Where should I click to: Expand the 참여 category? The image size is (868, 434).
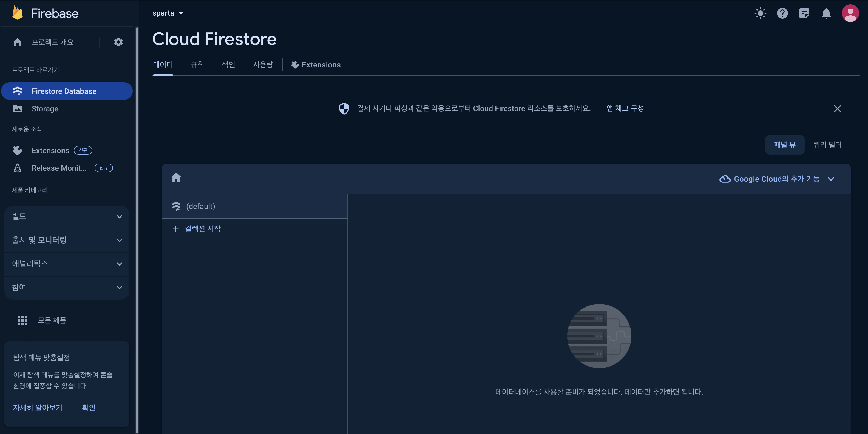click(67, 287)
